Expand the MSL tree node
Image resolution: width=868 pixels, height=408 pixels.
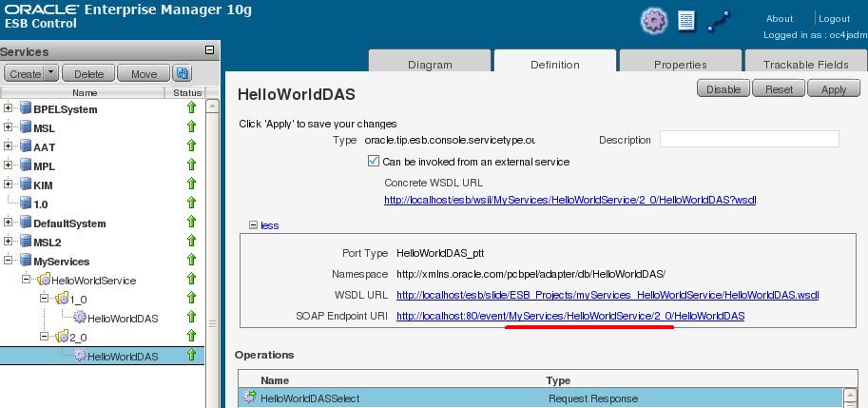(8, 127)
